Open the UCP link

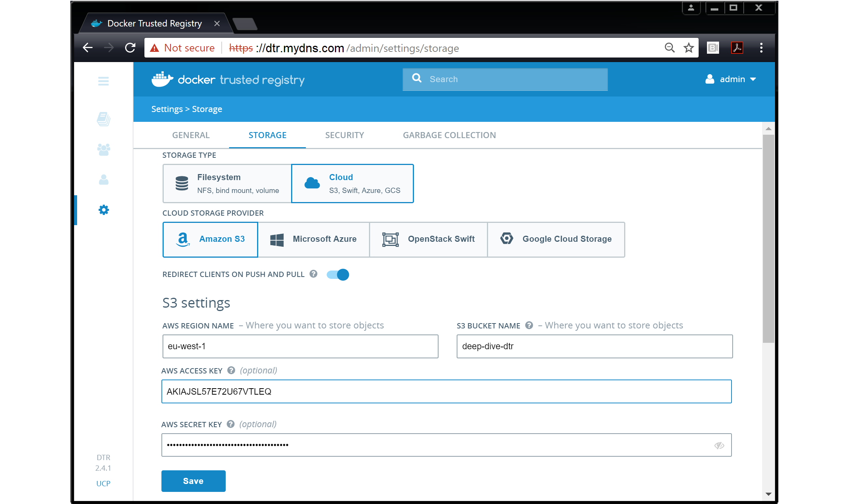click(x=103, y=483)
